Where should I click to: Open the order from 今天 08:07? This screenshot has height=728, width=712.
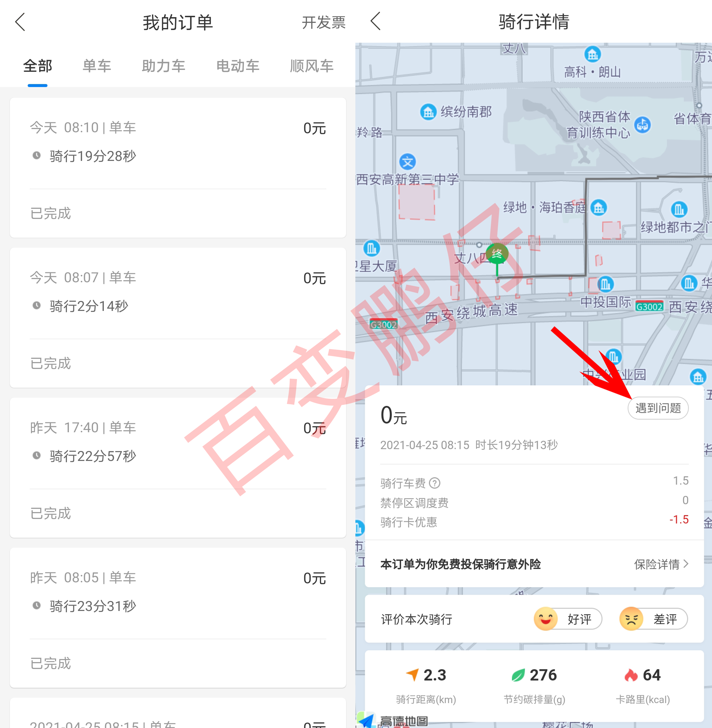178,318
